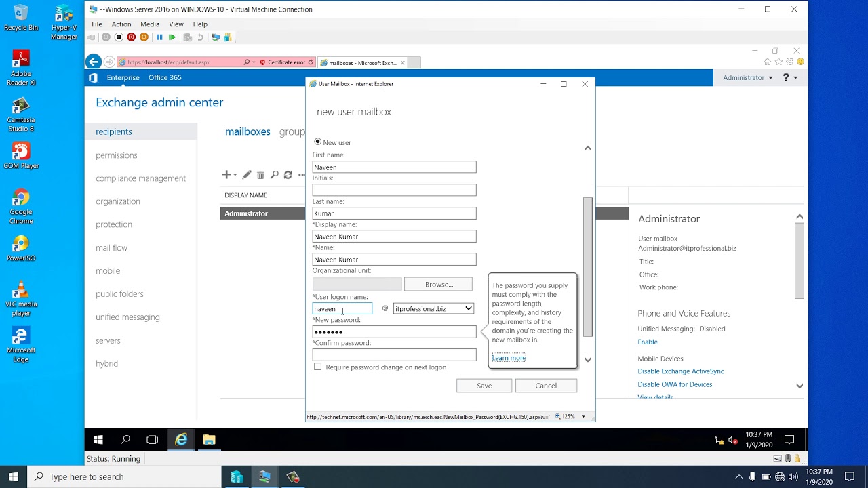Open Task View in the VM taskbar

153,440
